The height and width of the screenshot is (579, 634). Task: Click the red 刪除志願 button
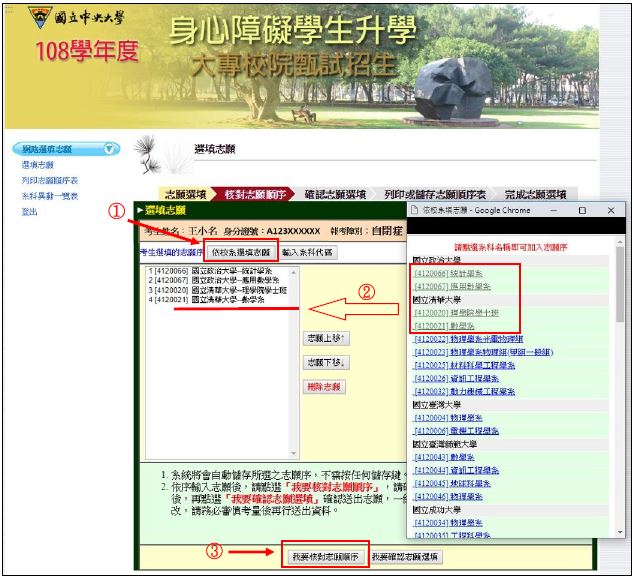pos(324,387)
